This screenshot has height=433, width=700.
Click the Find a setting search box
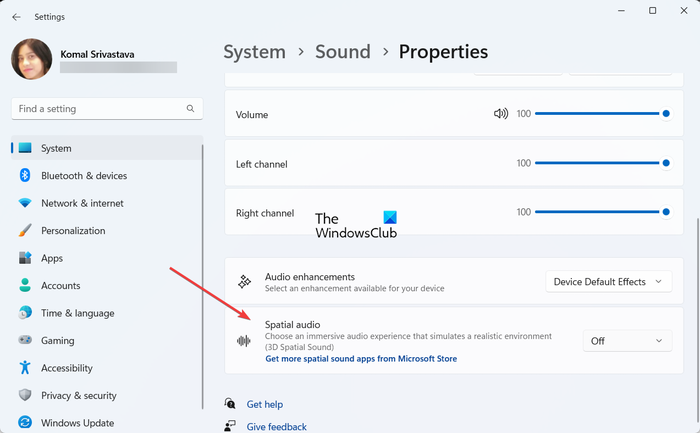pyautogui.click(x=100, y=109)
